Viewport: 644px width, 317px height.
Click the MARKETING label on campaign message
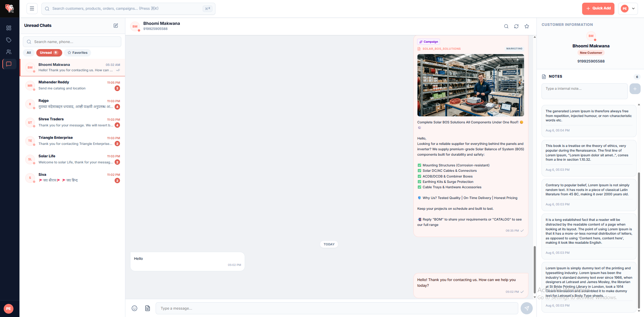(514, 49)
